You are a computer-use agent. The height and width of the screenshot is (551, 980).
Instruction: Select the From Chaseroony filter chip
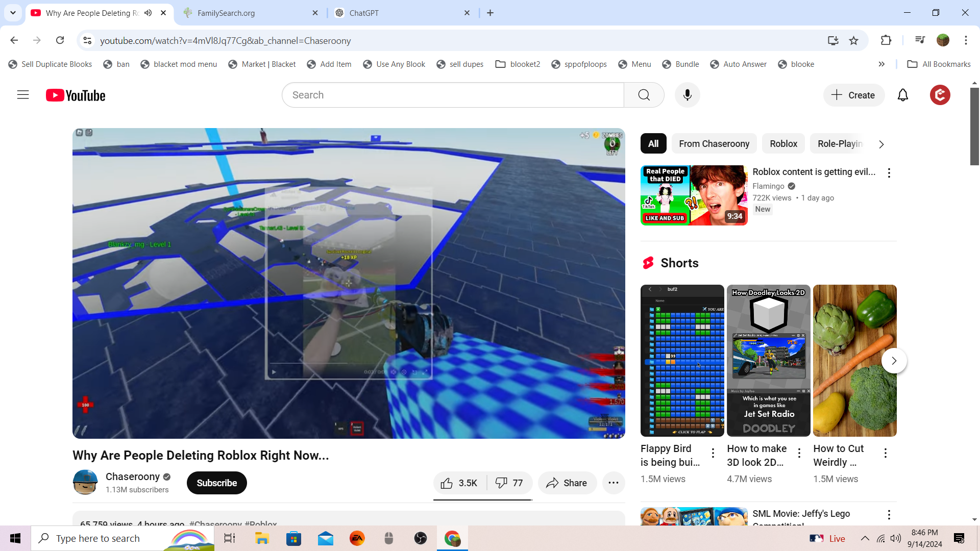click(x=714, y=144)
